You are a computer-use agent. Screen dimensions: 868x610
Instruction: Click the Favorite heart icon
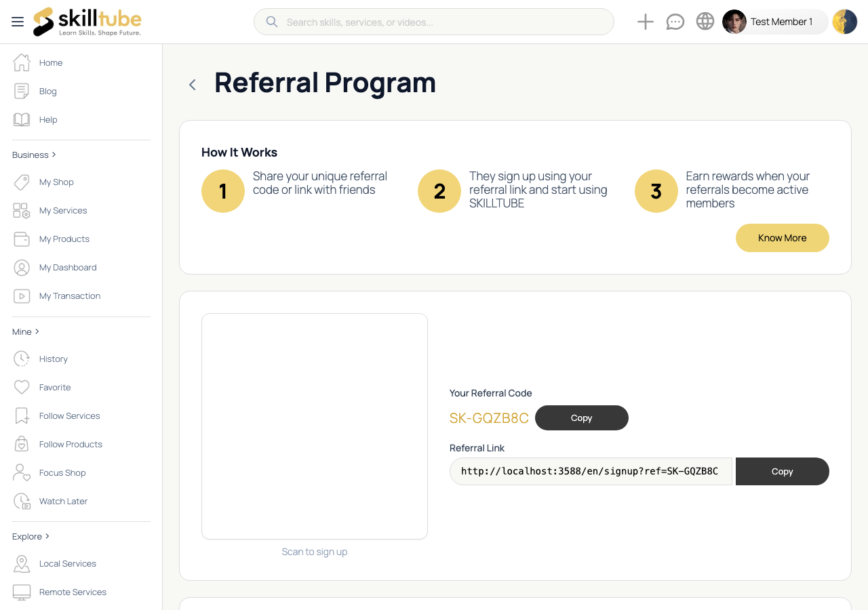click(22, 387)
